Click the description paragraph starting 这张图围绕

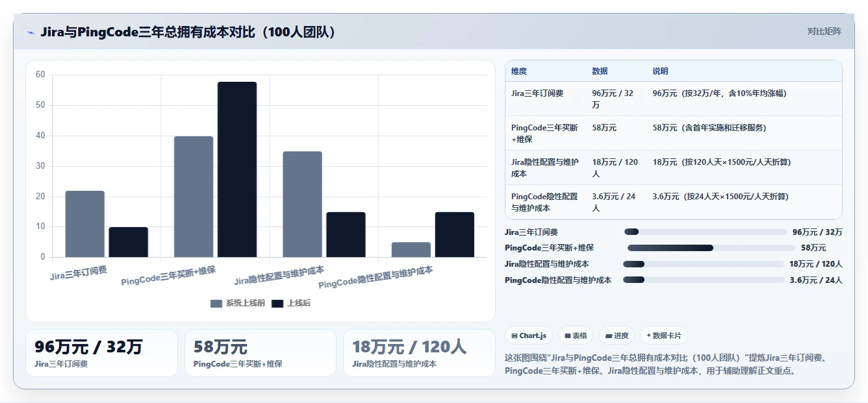click(666, 364)
